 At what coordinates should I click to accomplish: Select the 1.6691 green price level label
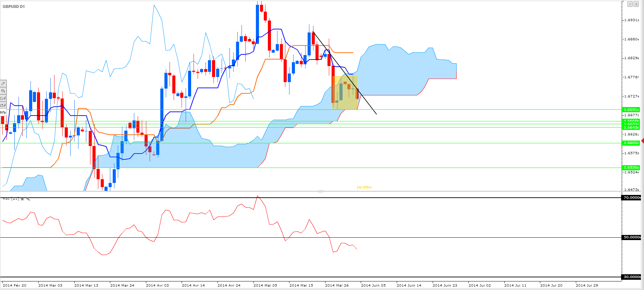pyautogui.click(x=631, y=110)
